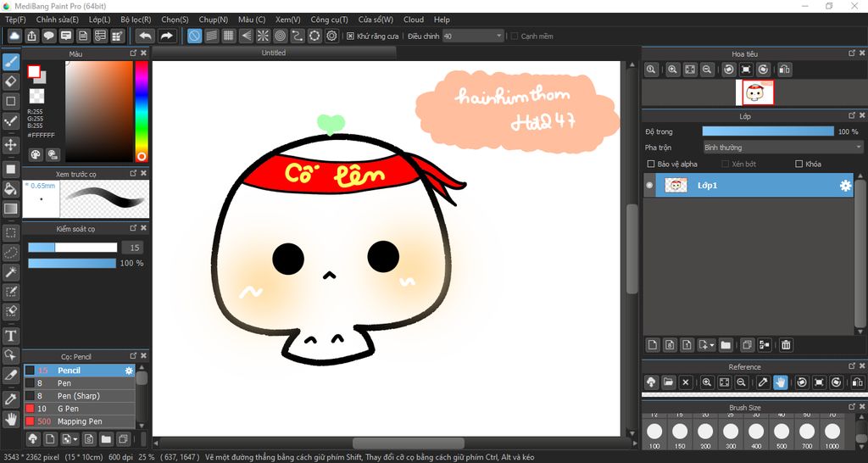Flip view in navigator panel
Screen dimensions: 868x463
[x=784, y=70]
